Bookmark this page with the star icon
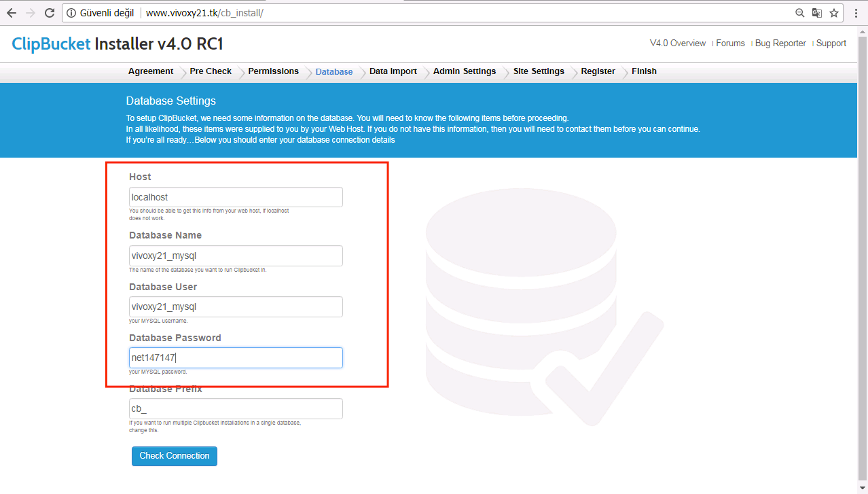The width and height of the screenshot is (868, 494). click(x=834, y=13)
